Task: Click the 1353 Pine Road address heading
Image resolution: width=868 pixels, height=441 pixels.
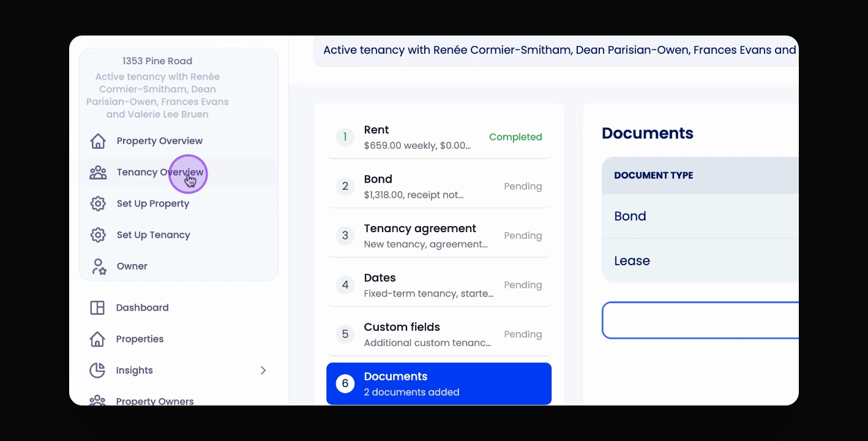Action: [157, 61]
